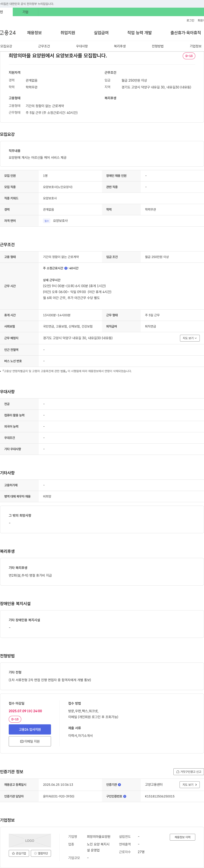The height and width of the screenshot is (868, 204).
Task: Click the 필수 tag beside 요양보호사
Action: pyautogui.click(x=47, y=221)
